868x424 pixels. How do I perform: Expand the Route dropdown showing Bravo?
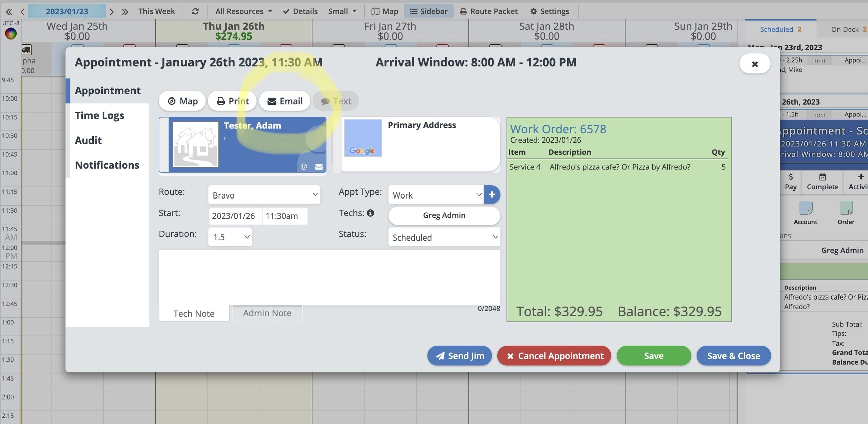coord(264,195)
